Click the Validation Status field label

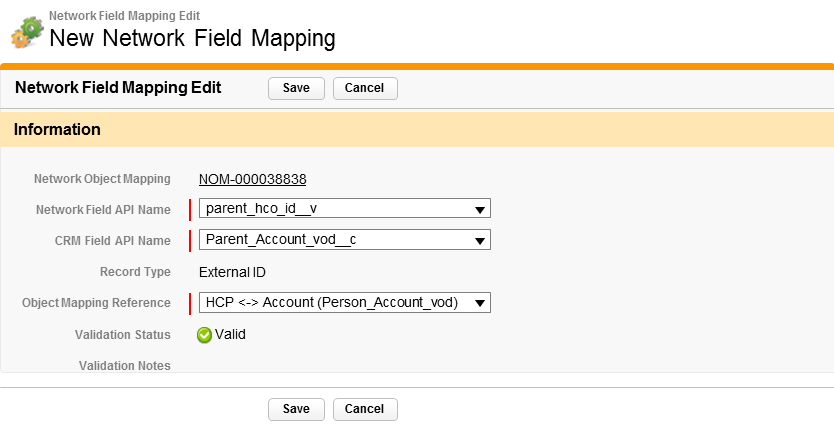[122, 335]
